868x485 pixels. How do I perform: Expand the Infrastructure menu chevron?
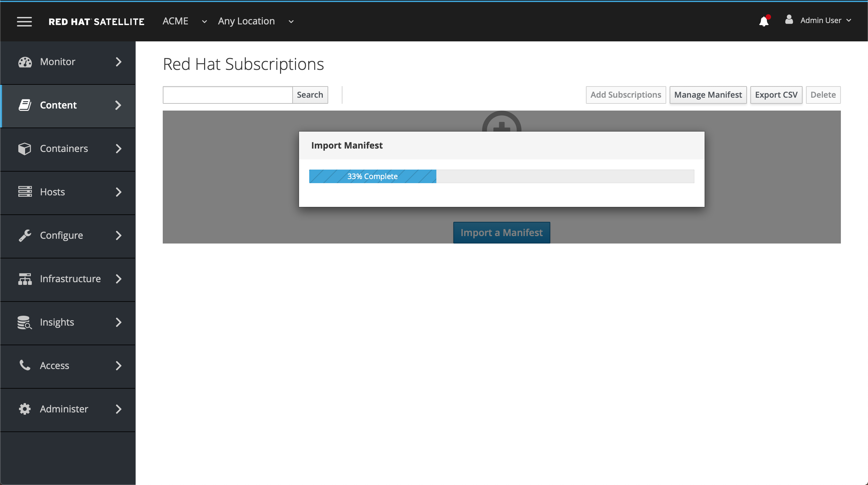coord(118,279)
